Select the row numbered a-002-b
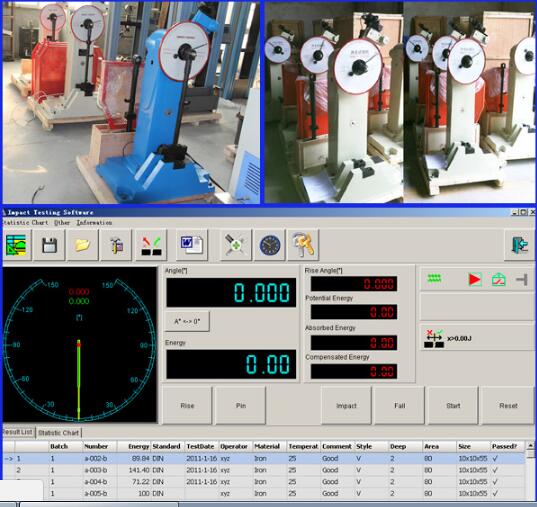537x507 pixels. click(264, 458)
